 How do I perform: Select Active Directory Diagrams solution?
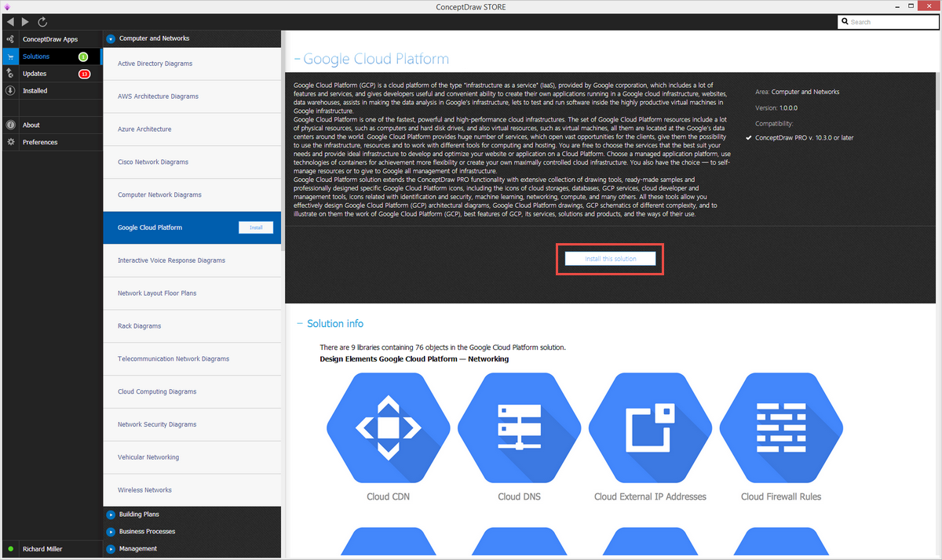192,64
